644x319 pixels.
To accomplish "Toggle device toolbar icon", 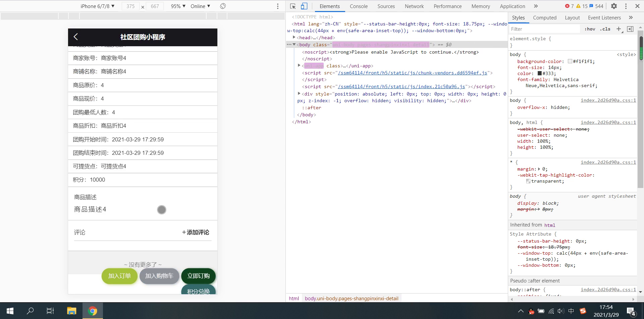I will (304, 6).
